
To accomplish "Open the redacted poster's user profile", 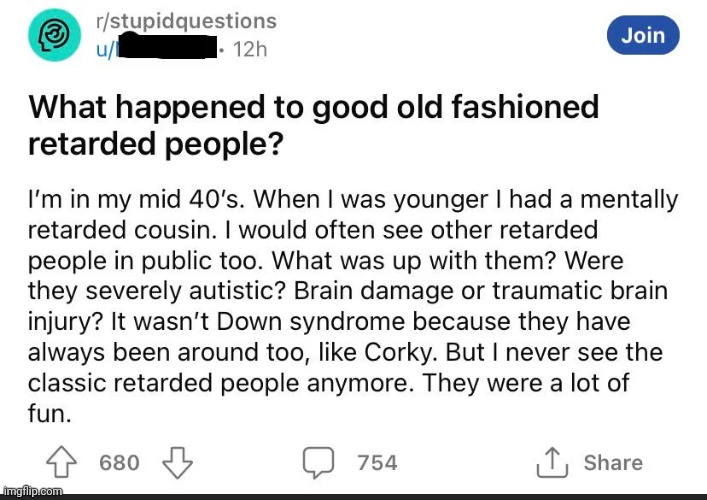I will pos(157,48).
